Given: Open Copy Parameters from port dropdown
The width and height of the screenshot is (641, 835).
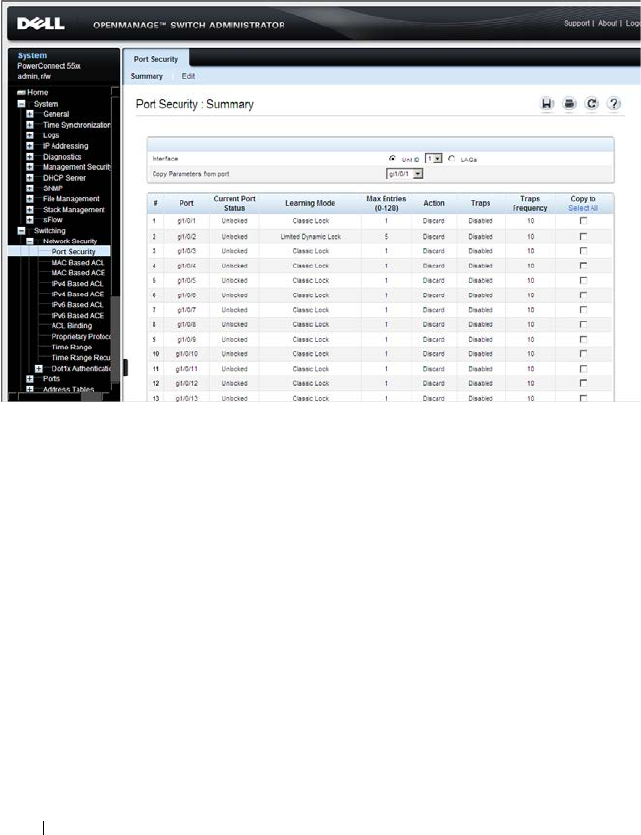Looking at the screenshot, I should tap(405, 174).
